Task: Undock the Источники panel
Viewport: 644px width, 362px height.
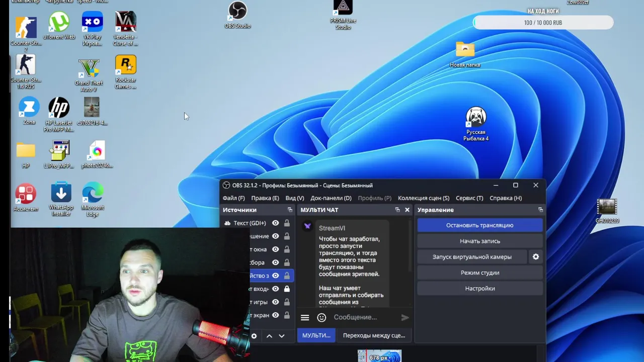Action: point(290,210)
